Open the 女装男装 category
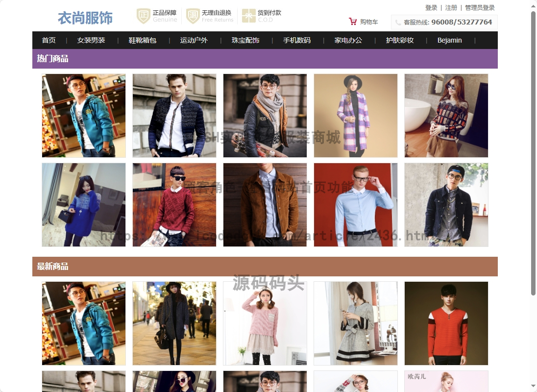This screenshot has height=392, width=537. point(91,40)
